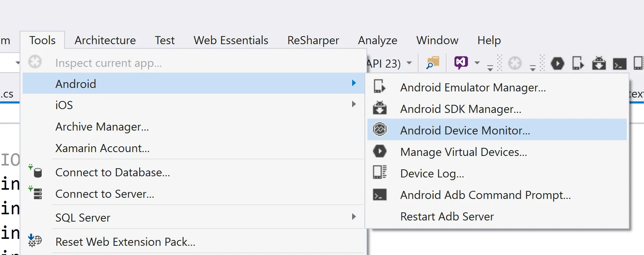The height and width of the screenshot is (255, 644).
Task: Select Inspect current app menu entry
Action: click(x=193, y=63)
